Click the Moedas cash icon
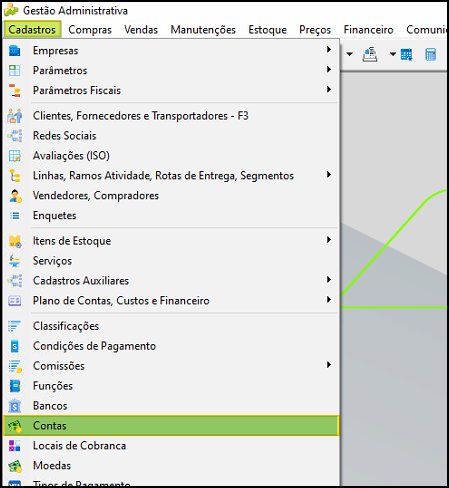Image resolution: width=449 pixels, height=488 pixels. point(15,466)
